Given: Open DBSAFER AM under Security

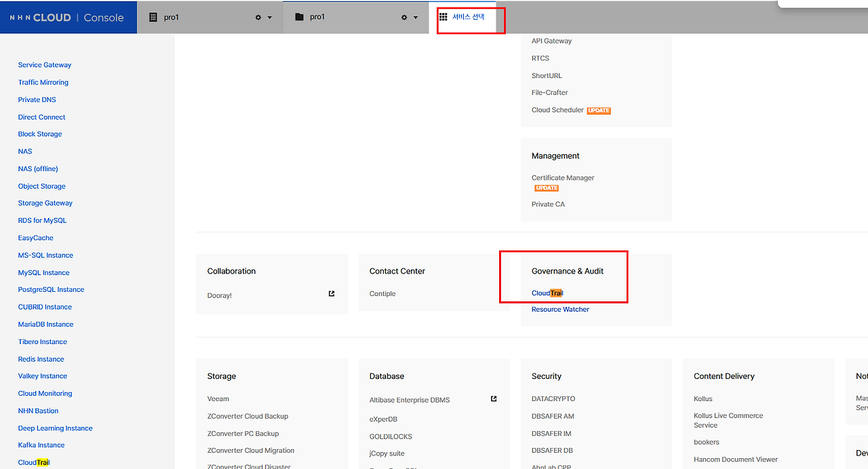Looking at the screenshot, I should tap(553, 416).
